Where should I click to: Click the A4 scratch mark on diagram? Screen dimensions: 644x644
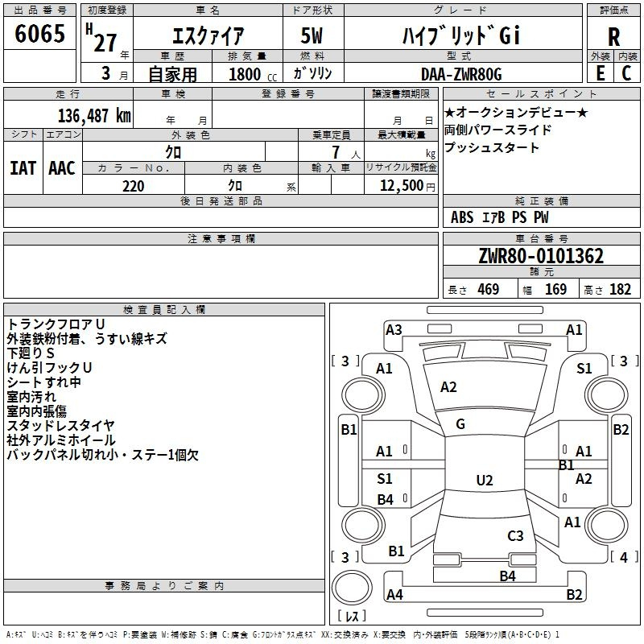pos(394,595)
